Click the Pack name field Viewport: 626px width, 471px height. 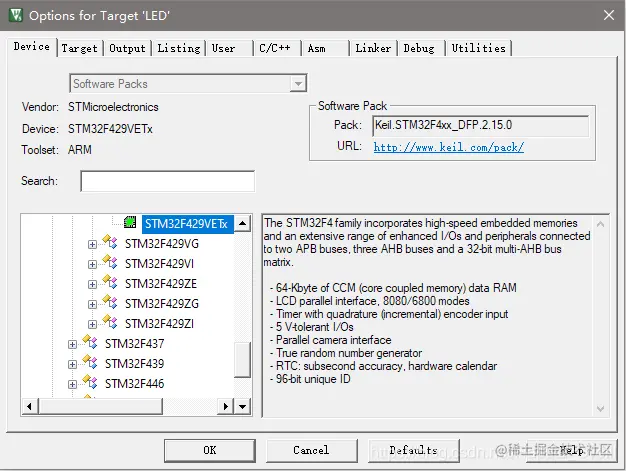click(481, 125)
